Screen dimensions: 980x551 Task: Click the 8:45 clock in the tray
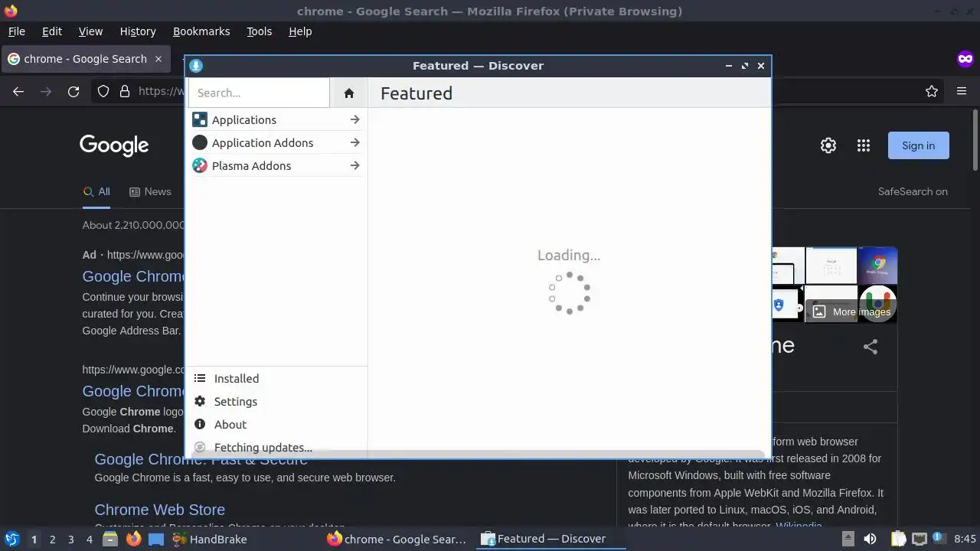[965, 539]
